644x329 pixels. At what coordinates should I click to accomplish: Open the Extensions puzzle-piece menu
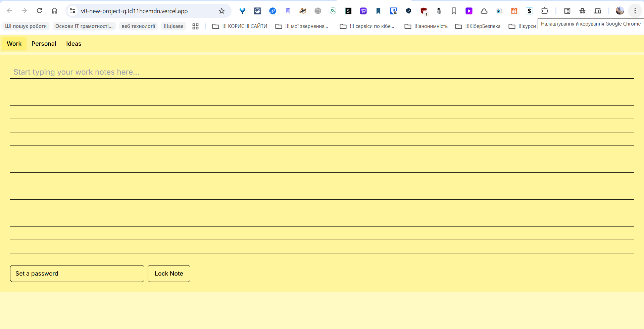pyautogui.click(x=545, y=11)
